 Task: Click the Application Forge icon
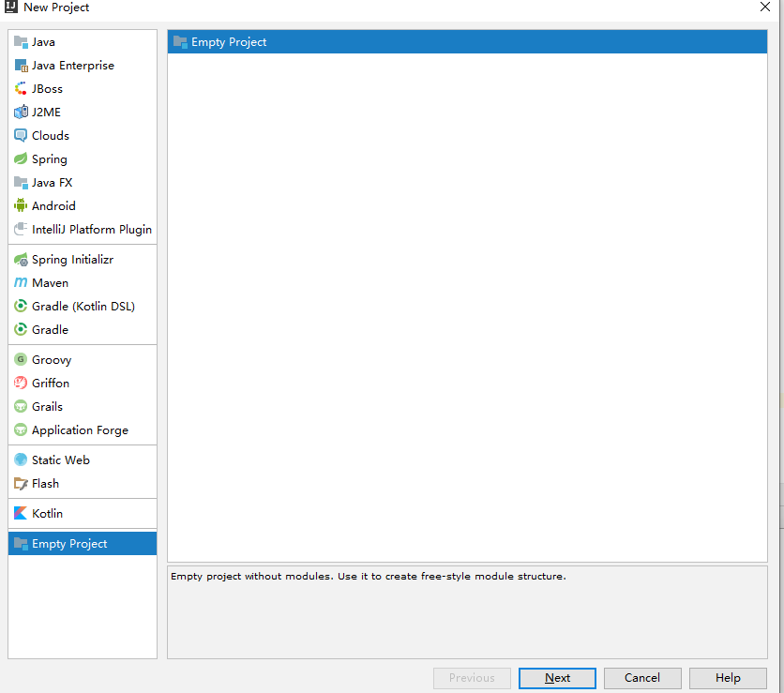21,430
